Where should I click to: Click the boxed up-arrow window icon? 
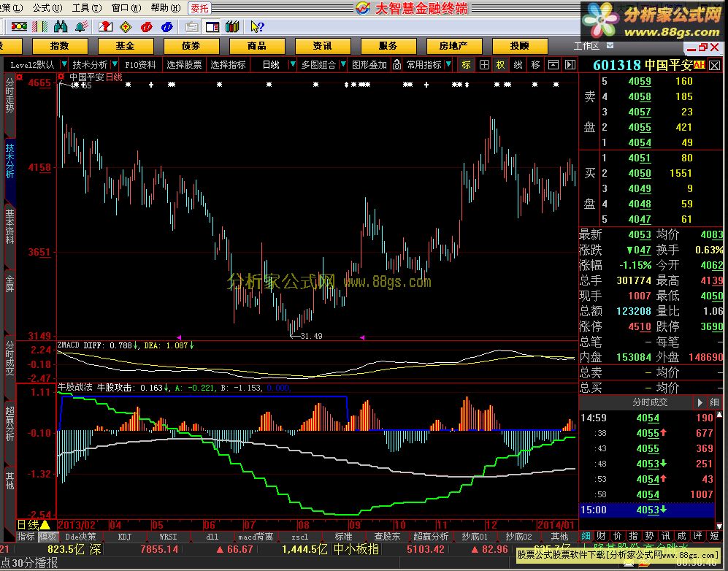point(553,64)
